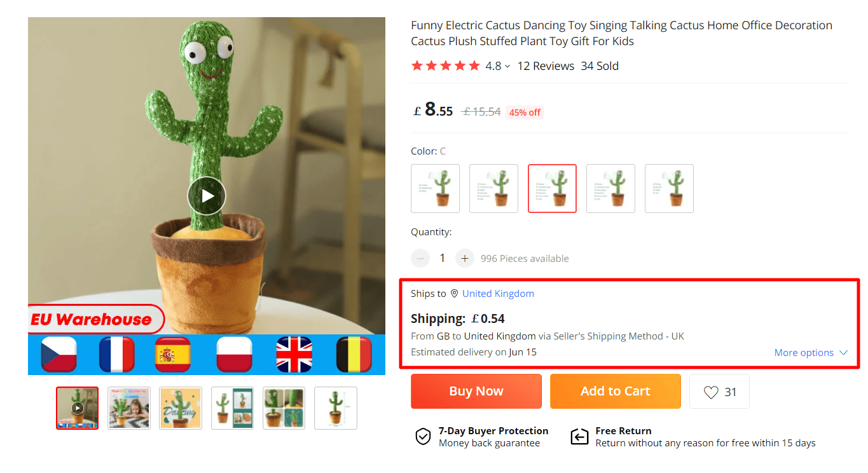The image size is (868, 473).
Task: Open the 12 Reviews link
Action: tap(546, 65)
